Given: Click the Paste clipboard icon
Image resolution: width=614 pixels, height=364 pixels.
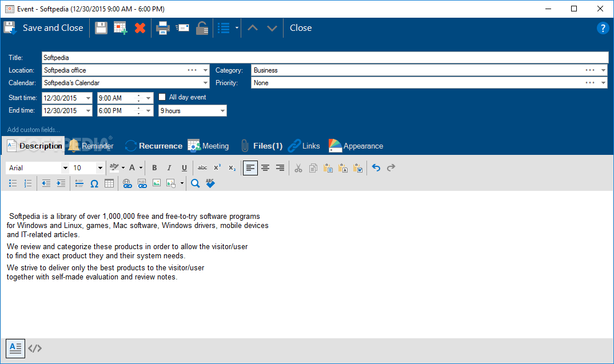Looking at the screenshot, I should [x=328, y=168].
